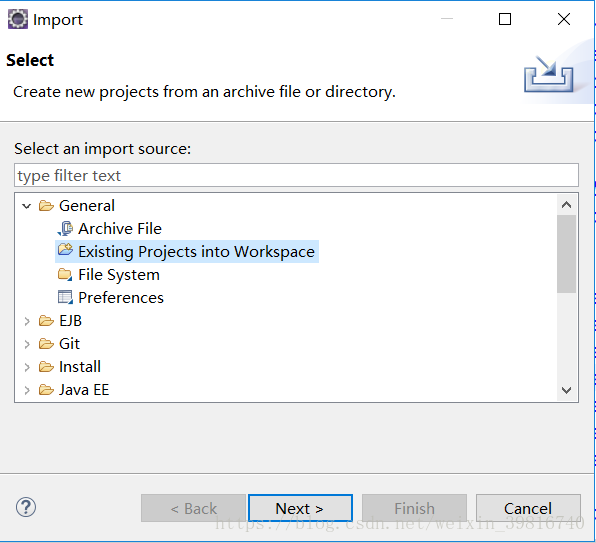Expand the Git category
596x543 pixels.
coord(27,344)
